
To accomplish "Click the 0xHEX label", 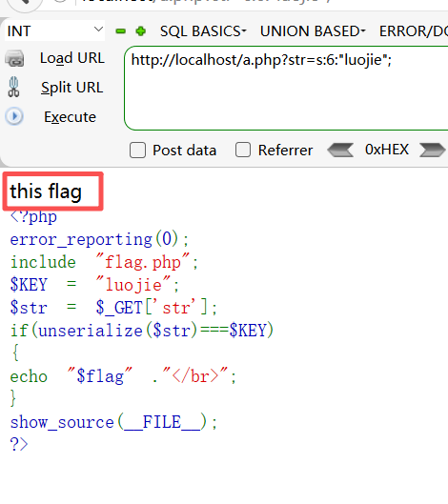I will [x=387, y=150].
